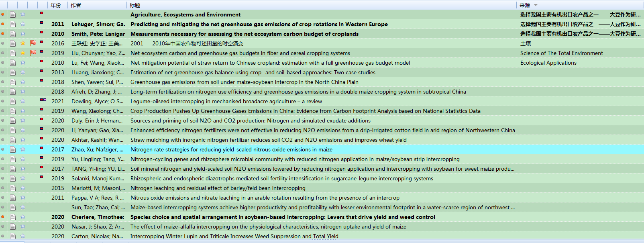The width and height of the screenshot is (644, 243).
Task: Select 'Straw mulching with inorganic nitrogen fertilizer' title
Action: (269, 140)
